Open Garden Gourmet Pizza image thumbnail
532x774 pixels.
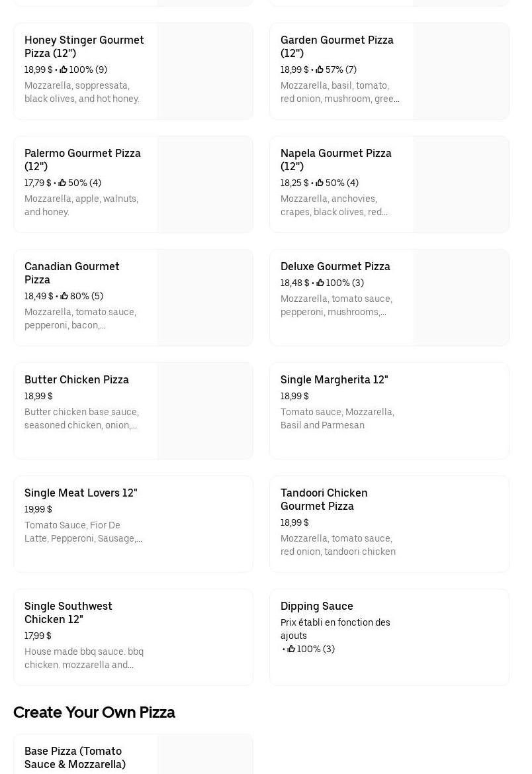[x=461, y=72]
